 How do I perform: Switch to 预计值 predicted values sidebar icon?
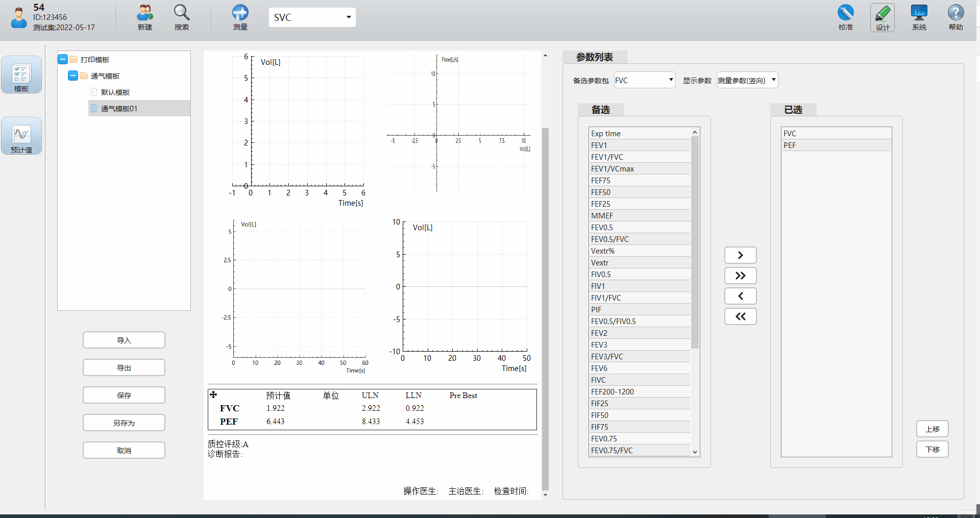(x=21, y=136)
